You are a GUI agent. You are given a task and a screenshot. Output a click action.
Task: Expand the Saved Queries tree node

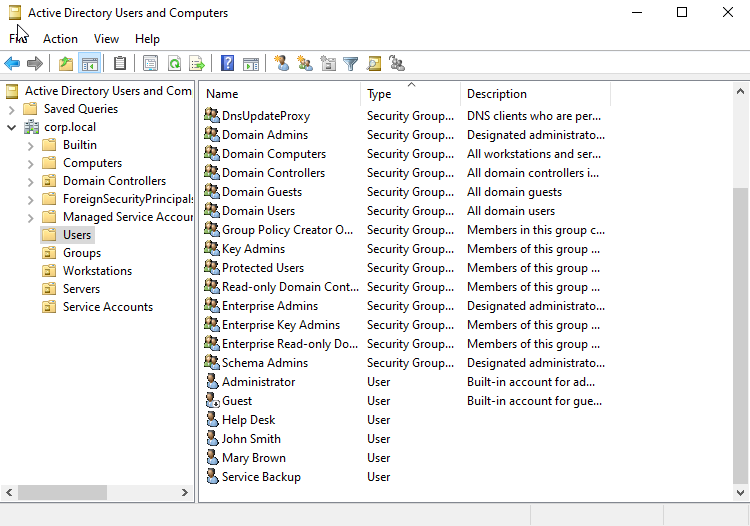[x=11, y=110]
